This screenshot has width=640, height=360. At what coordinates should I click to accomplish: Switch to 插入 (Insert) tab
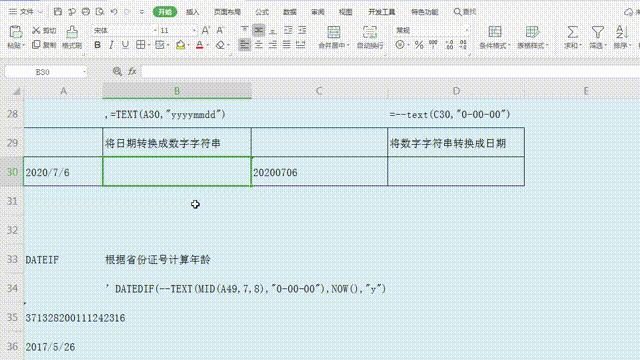tap(193, 12)
